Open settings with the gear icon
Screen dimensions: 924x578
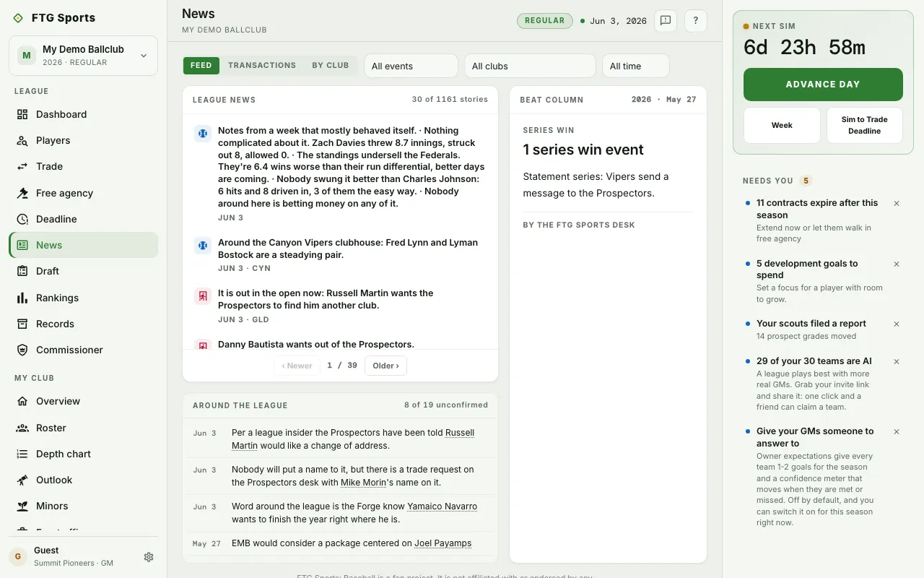149,557
